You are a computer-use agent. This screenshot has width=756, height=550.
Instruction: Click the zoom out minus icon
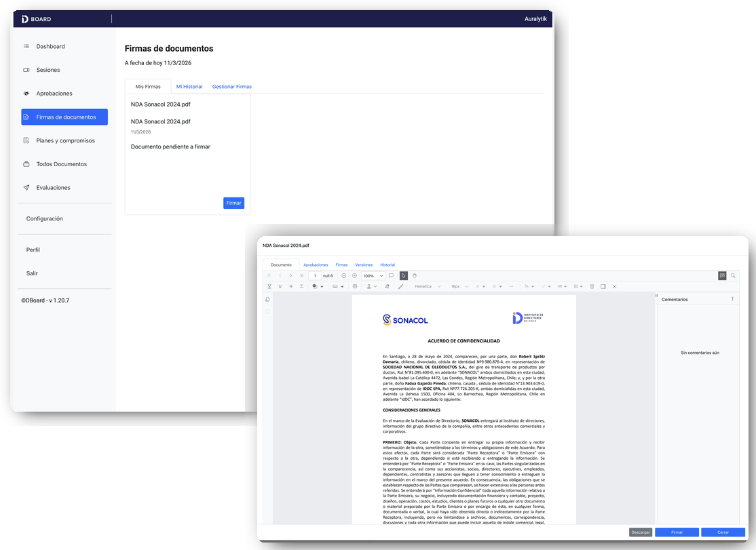pos(344,275)
